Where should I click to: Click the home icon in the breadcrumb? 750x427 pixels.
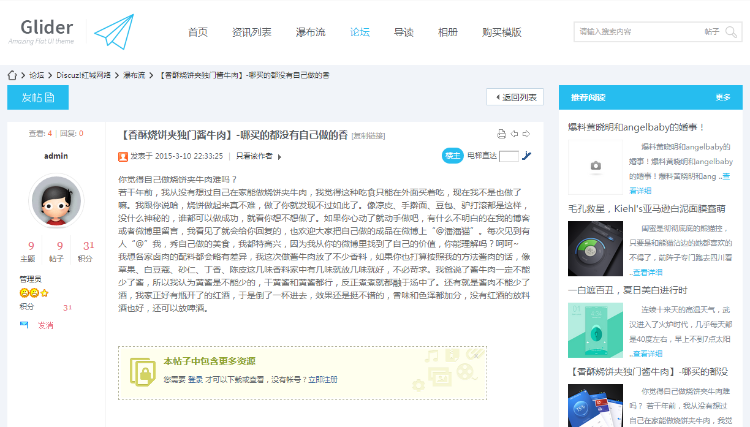point(12,75)
